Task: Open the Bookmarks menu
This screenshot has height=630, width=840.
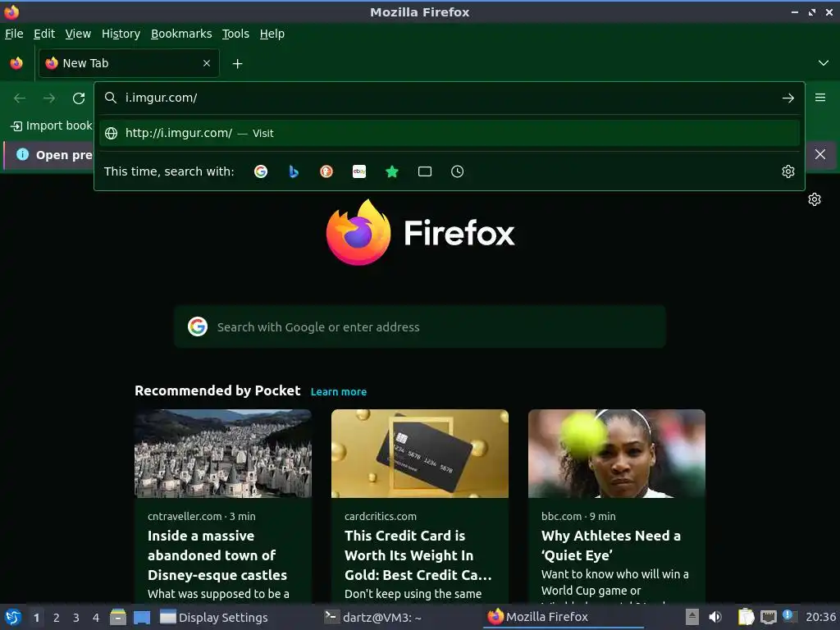Action: (x=181, y=34)
